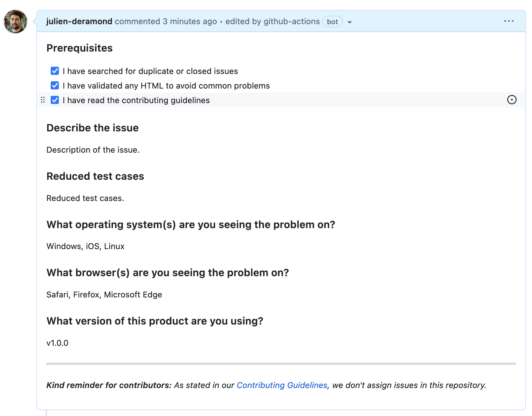Viewport: 532px width, 416px height.
Task: Click the convert to issue circle icon
Action: 512,100
